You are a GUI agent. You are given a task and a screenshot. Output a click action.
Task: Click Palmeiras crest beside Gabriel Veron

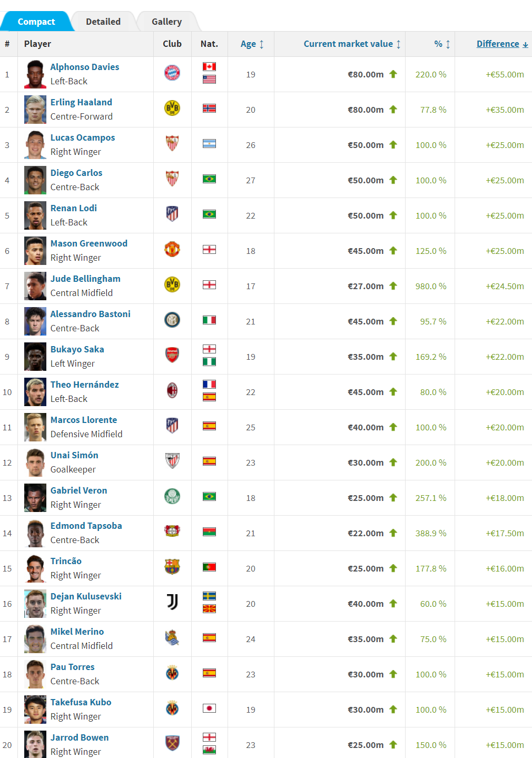coord(172,496)
